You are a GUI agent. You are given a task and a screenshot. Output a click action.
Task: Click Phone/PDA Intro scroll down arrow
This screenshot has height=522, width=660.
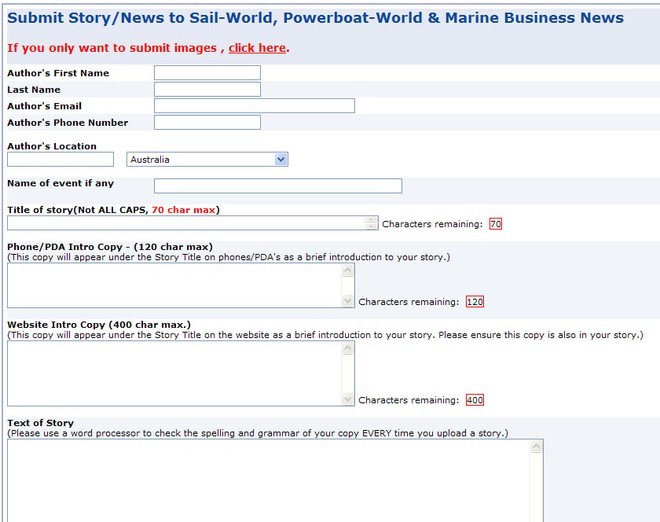[348, 301]
